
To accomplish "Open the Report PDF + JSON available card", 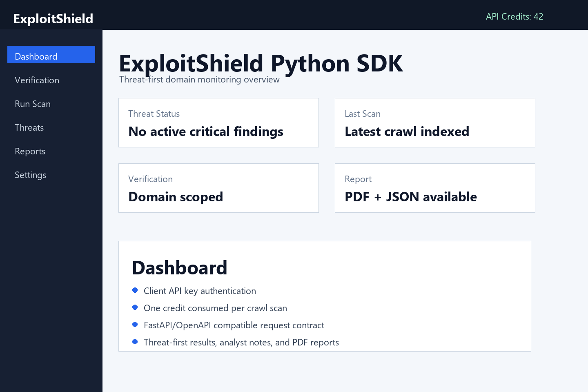I will [435, 188].
